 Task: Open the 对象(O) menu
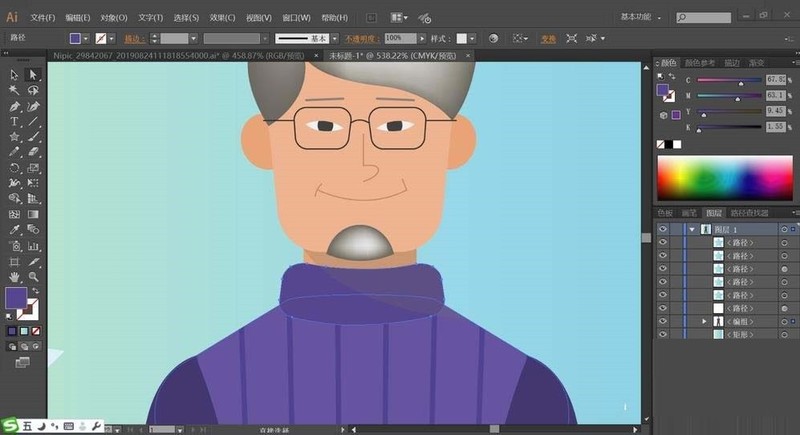[x=113, y=17]
